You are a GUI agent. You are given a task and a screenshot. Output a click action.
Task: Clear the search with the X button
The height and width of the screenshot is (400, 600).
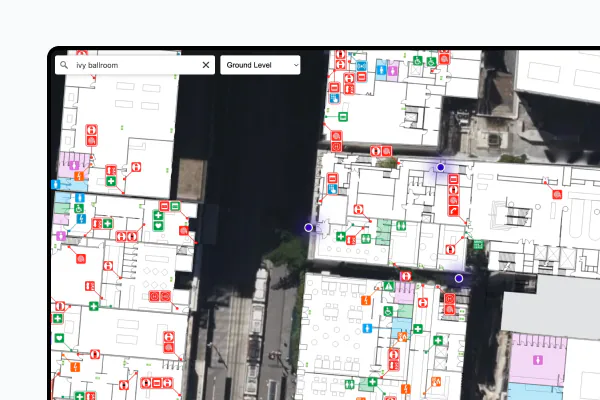(206, 65)
